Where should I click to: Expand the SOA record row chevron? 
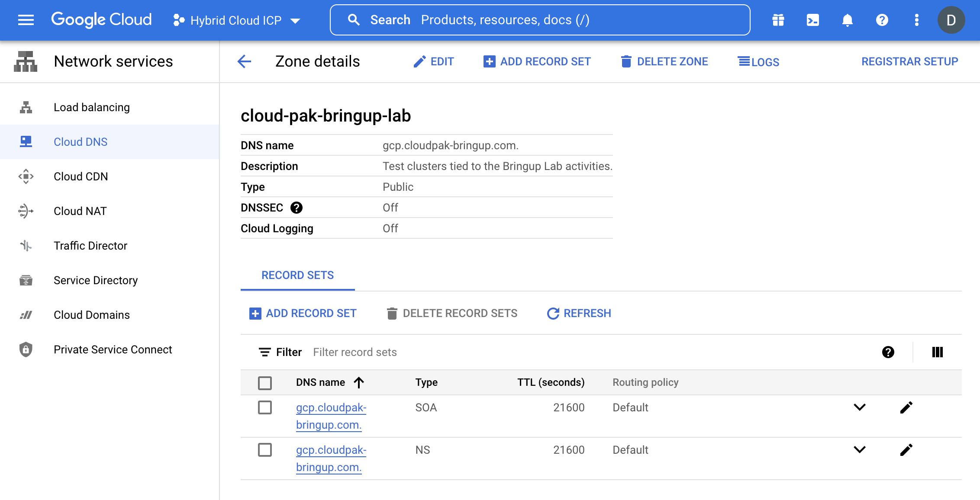coord(860,407)
